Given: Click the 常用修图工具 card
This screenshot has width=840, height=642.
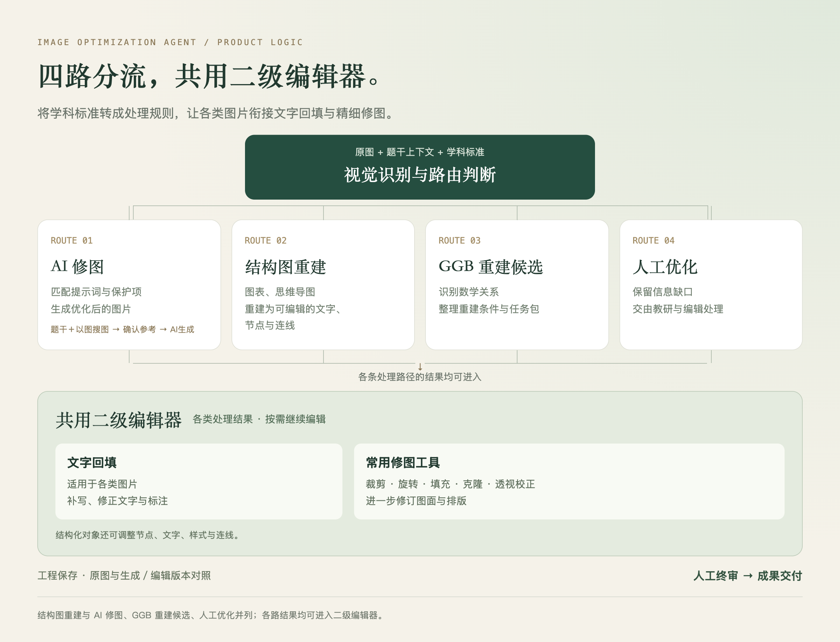Looking at the screenshot, I should [x=569, y=481].
